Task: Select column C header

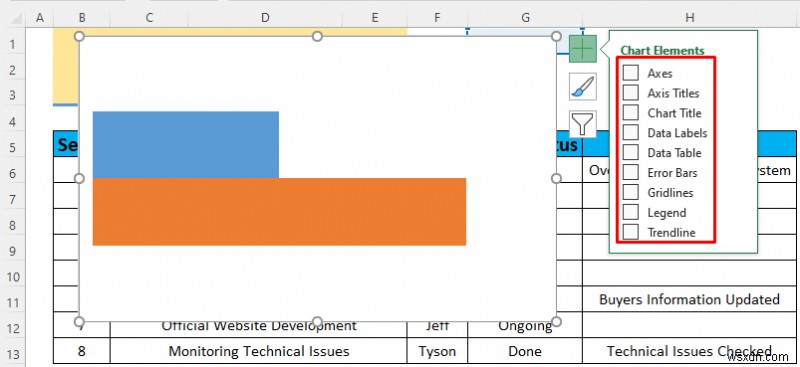Action: pos(149,18)
